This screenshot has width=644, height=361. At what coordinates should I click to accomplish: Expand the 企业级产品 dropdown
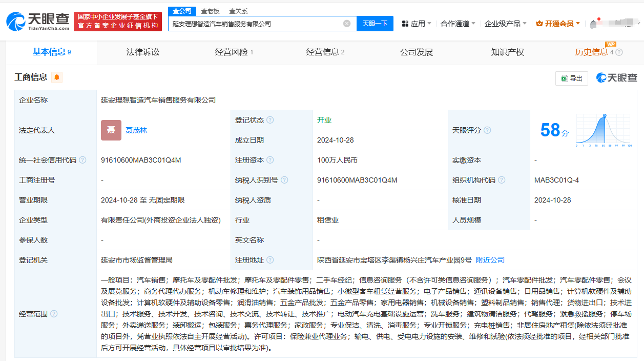click(506, 24)
